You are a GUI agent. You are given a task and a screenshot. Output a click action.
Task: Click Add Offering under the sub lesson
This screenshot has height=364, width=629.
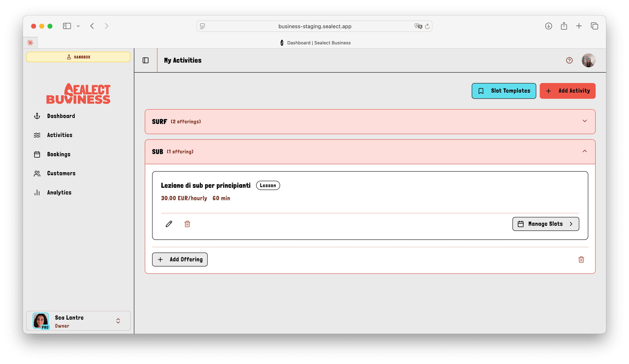click(x=180, y=259)
